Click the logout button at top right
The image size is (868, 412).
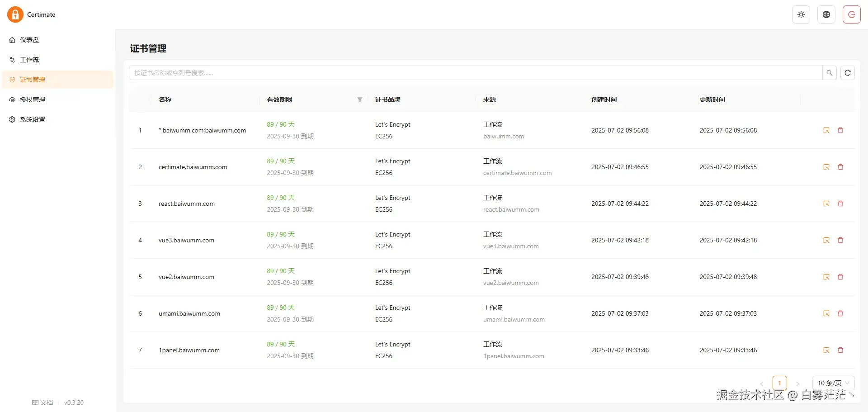(852, 14)
